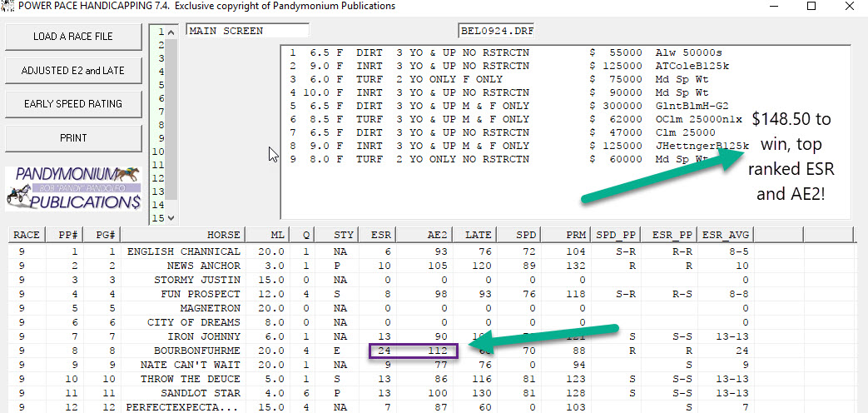This screenshot has height=413, width=868.
Task: Maximize the Power Pace Handicapping window
Action: point(811,7)
